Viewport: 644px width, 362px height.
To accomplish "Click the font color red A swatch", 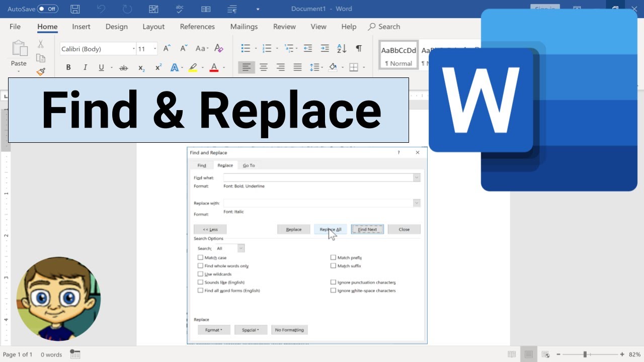I will point(214,67).
